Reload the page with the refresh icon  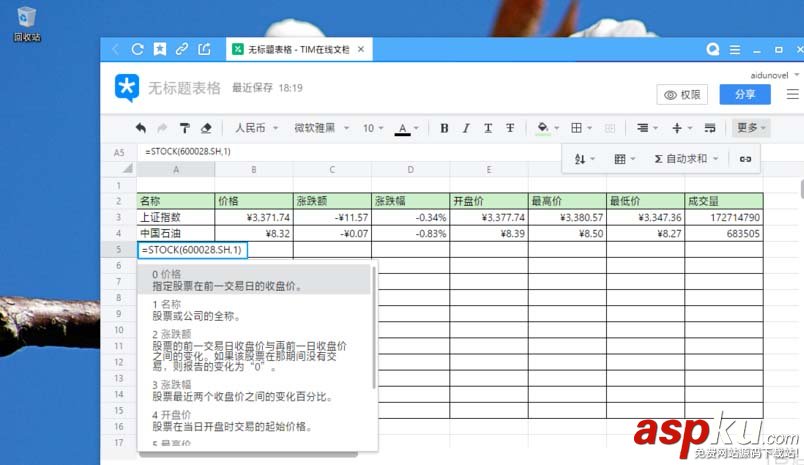coord(137,49)
